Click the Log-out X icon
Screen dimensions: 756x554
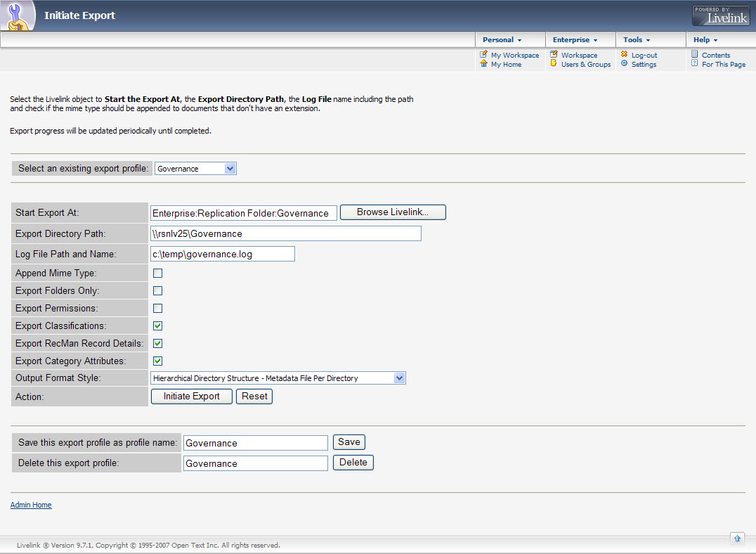coord(624,54)
